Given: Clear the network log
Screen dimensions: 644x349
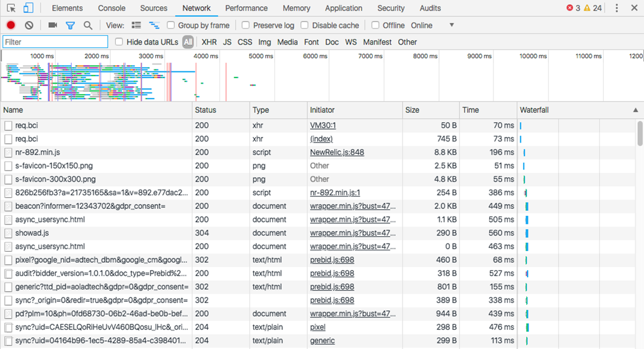Looking at the screenshot, I should point(29,25).
